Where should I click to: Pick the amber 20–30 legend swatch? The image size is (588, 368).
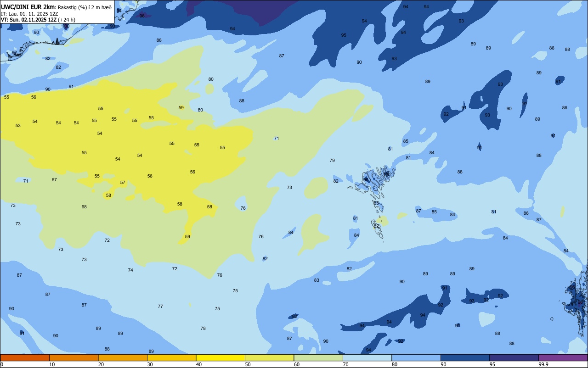pos(123,357)
